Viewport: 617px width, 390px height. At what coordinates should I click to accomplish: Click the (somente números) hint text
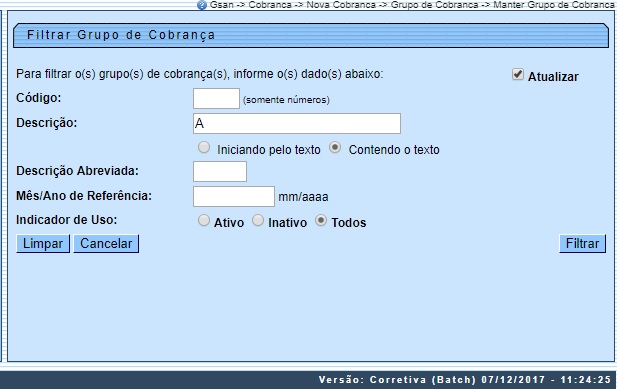[286, 100]
